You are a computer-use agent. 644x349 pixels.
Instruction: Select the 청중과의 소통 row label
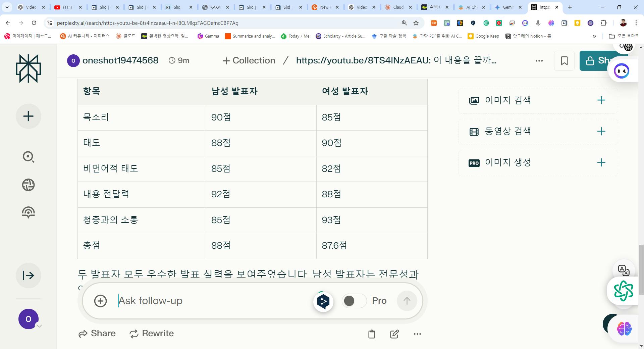[x=110, y=220]
